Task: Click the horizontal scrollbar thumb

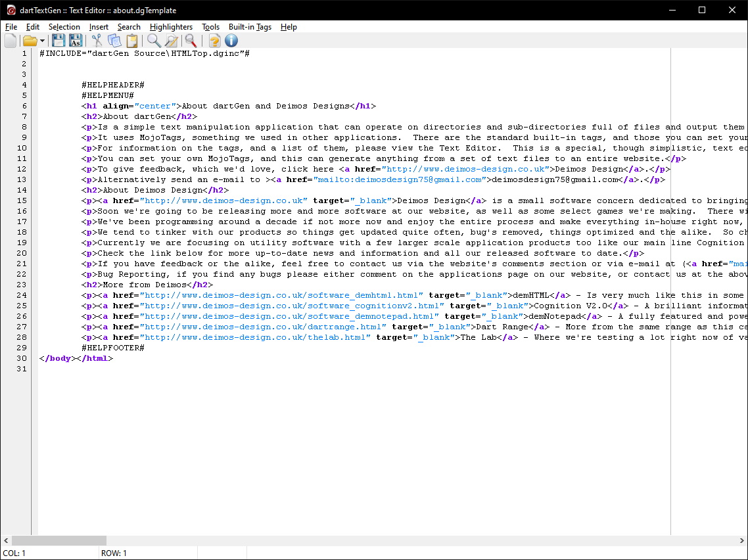Action: 58,540
